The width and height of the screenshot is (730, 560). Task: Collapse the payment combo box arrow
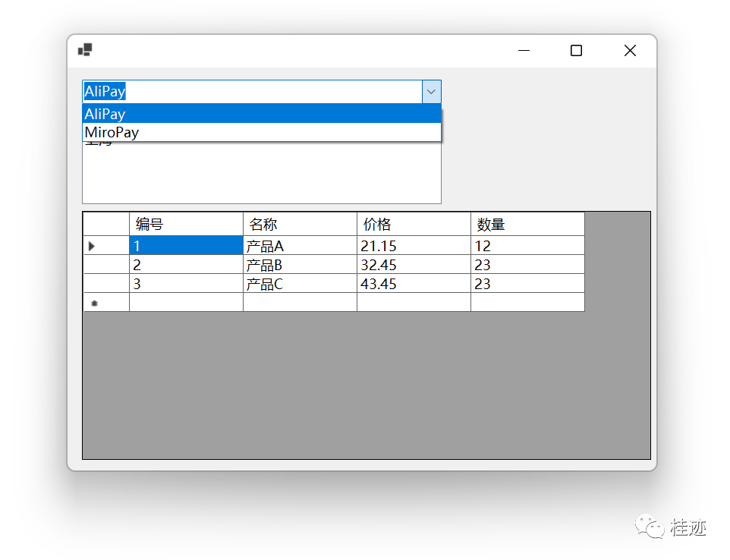(x=431, y=92)
